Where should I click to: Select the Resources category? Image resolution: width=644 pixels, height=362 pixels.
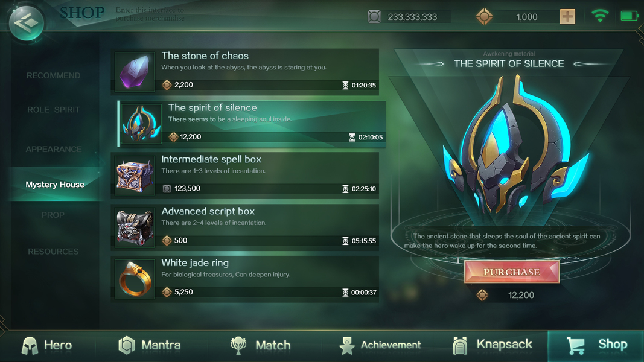click(53, 251)
